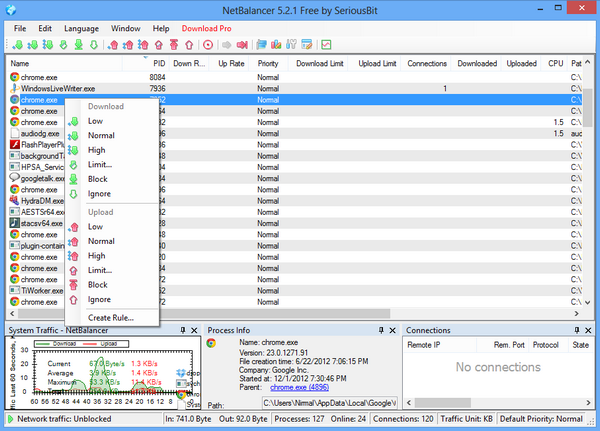Click the Download Normal priority toolbar icon
600x431 pixels.
coord(33,45)
